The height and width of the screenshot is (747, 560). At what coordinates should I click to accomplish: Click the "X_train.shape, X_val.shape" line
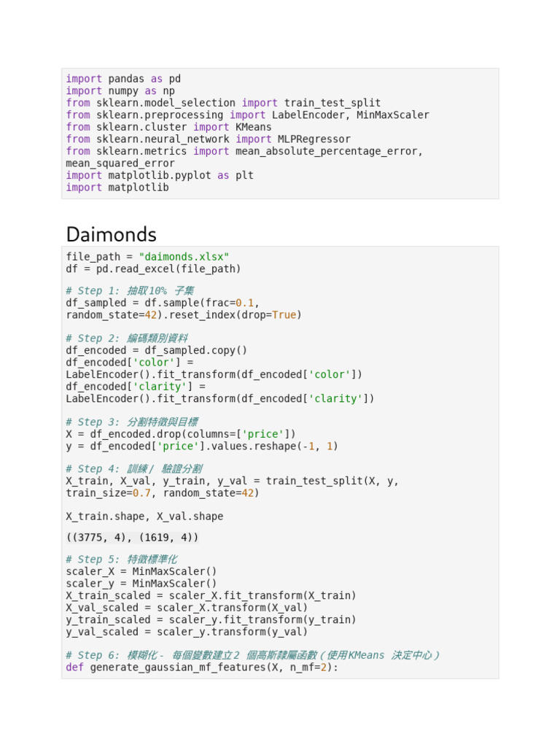click(x=144, y=516)
